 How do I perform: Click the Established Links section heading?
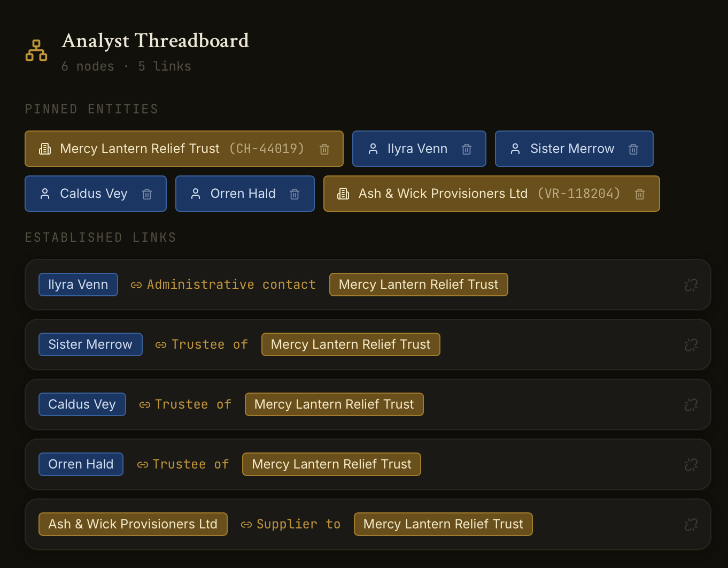coord(100,237)
